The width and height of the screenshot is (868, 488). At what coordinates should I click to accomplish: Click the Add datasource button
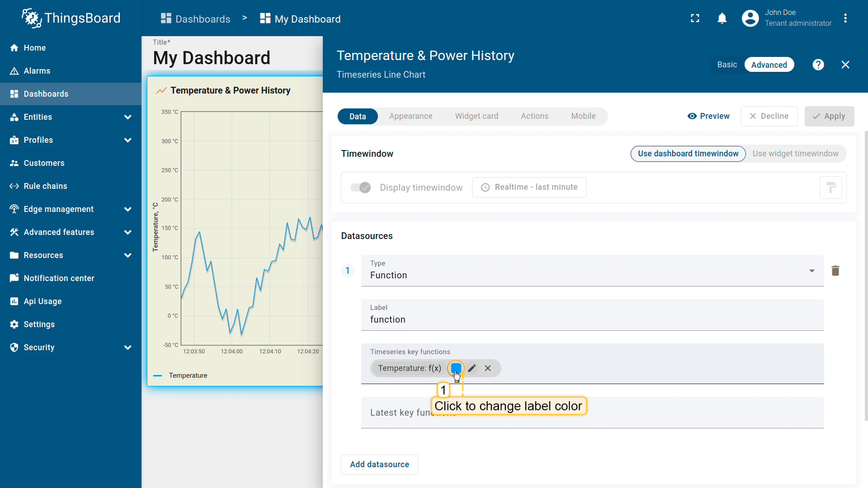(x=379, y=465)
